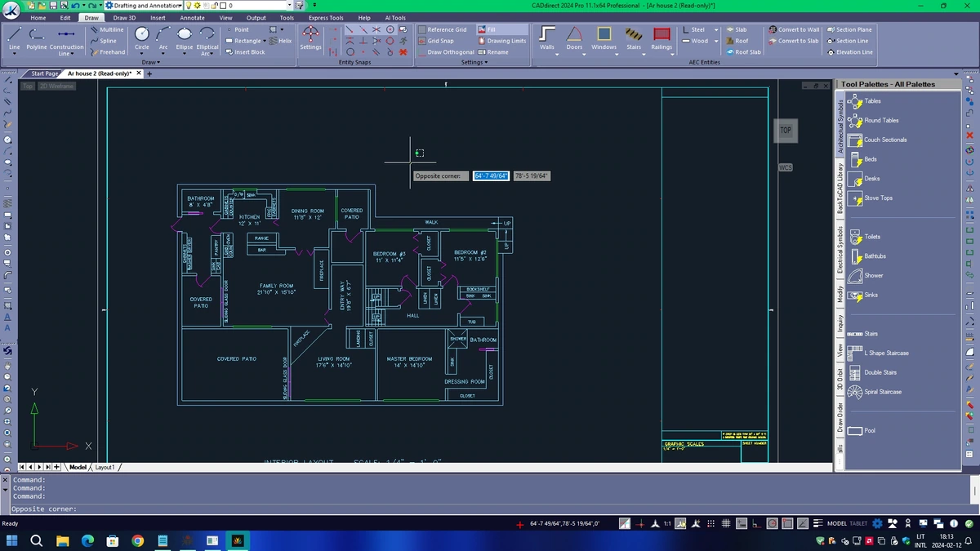Click the command line input area
This screenshot has width=980, height=551.
[x=490, y=509]
